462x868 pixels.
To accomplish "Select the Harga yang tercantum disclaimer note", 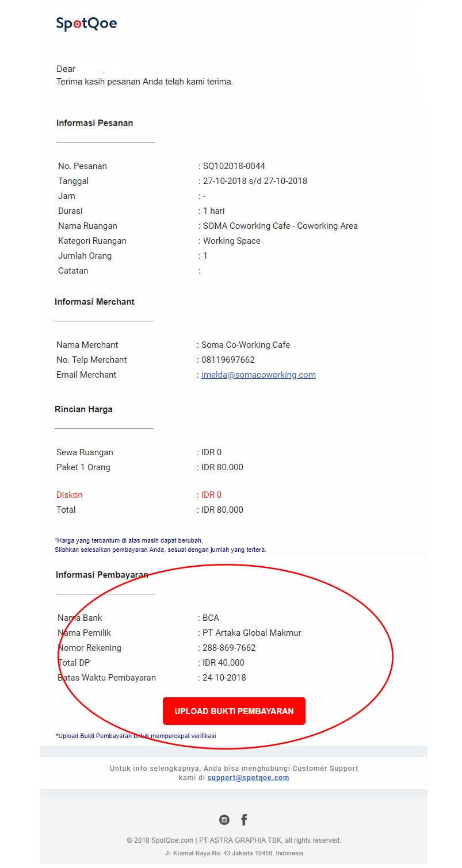I will [161, 545].
